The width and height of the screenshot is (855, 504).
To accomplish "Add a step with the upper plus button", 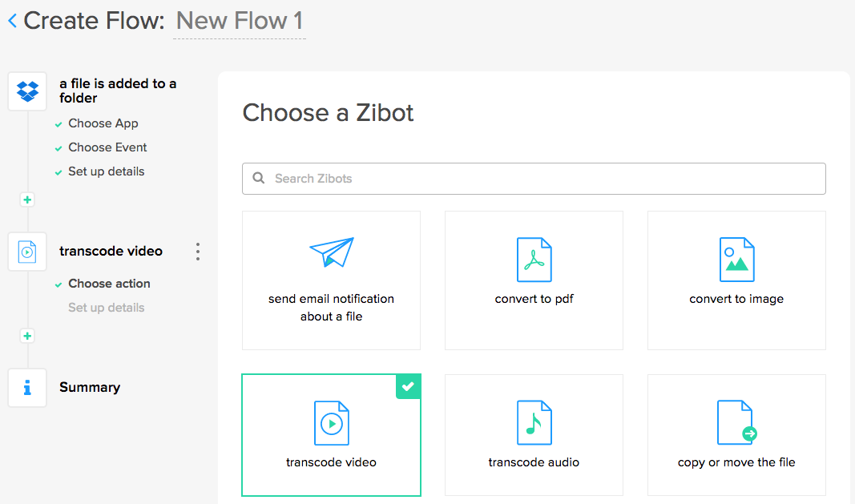I will point(27,200).
